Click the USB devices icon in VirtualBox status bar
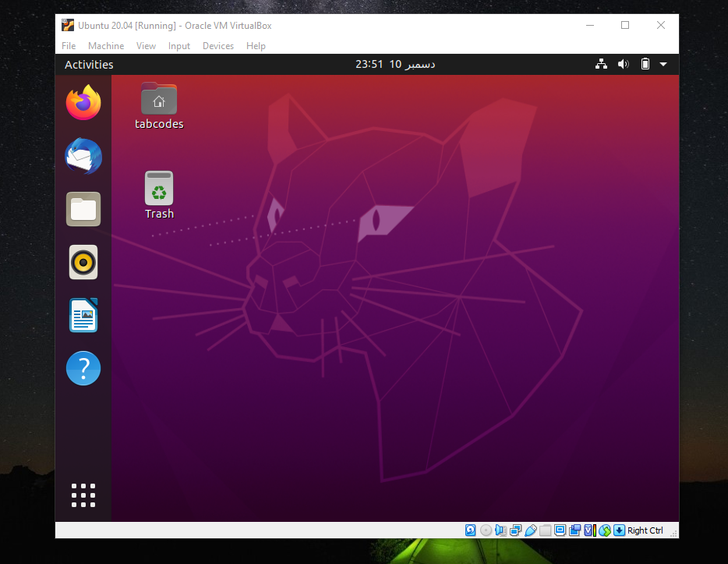This screenshot has height=564, width=728. tap(531, 530)
